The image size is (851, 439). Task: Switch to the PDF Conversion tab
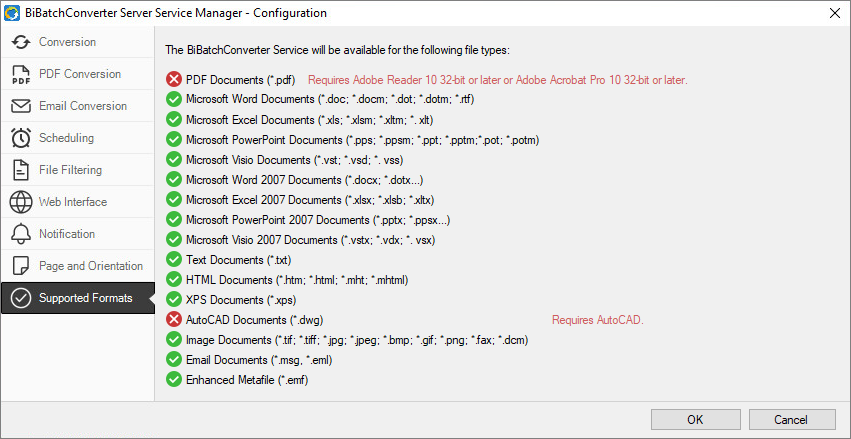pos(78,74)
